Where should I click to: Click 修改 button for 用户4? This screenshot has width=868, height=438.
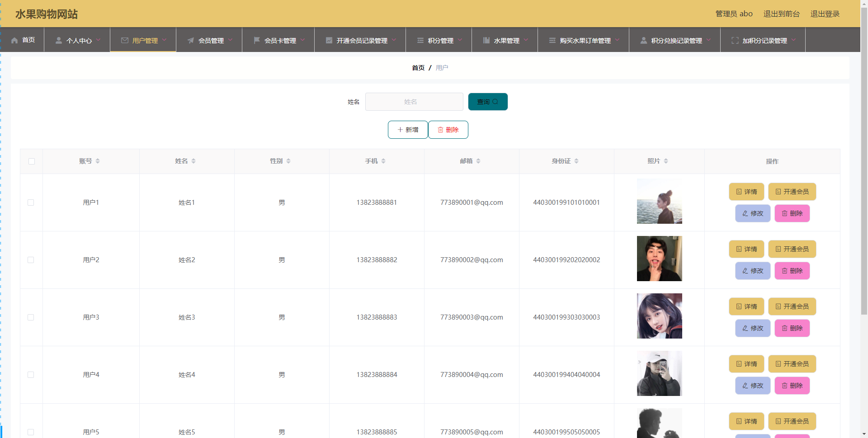pyautogui.click(x=753, y=386)
